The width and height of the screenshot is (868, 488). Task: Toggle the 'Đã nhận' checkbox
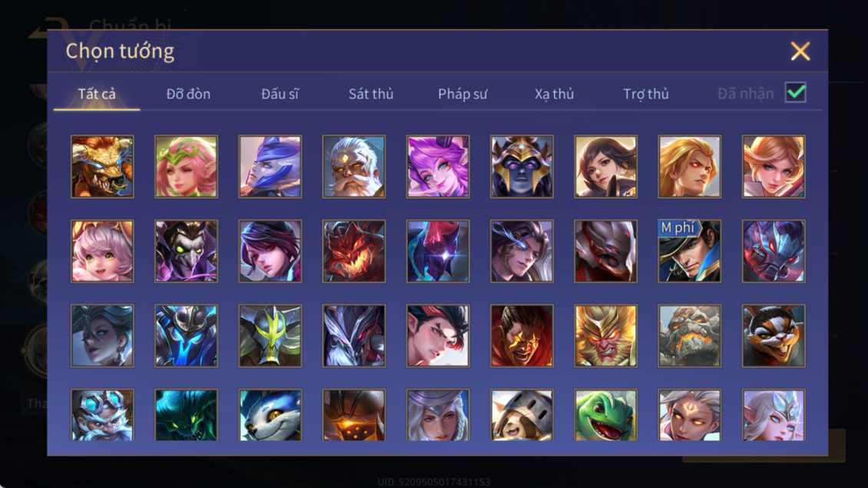tap(796, 92)
